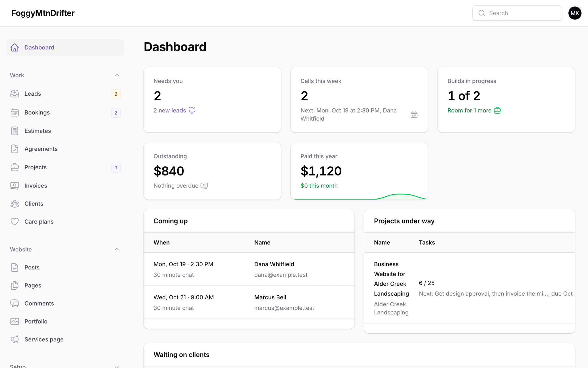Click the Services page megaphone icon

click(x=15, y=339)
